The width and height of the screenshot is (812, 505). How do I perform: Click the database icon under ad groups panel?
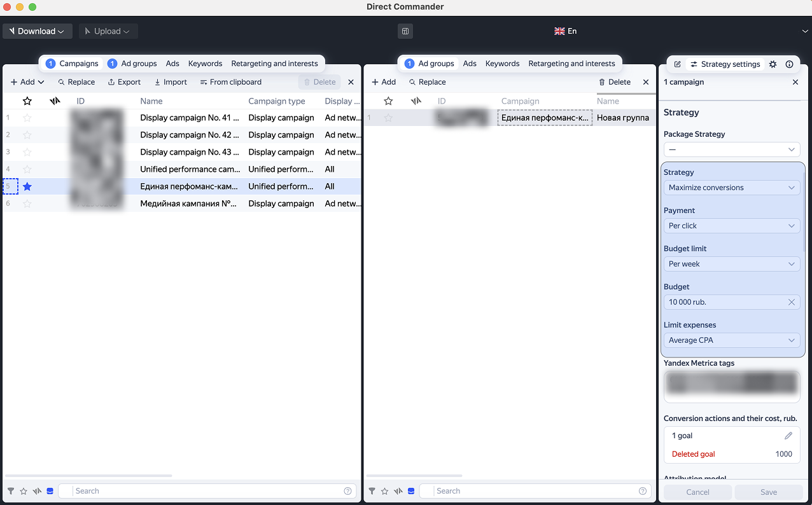coord(411,491)
